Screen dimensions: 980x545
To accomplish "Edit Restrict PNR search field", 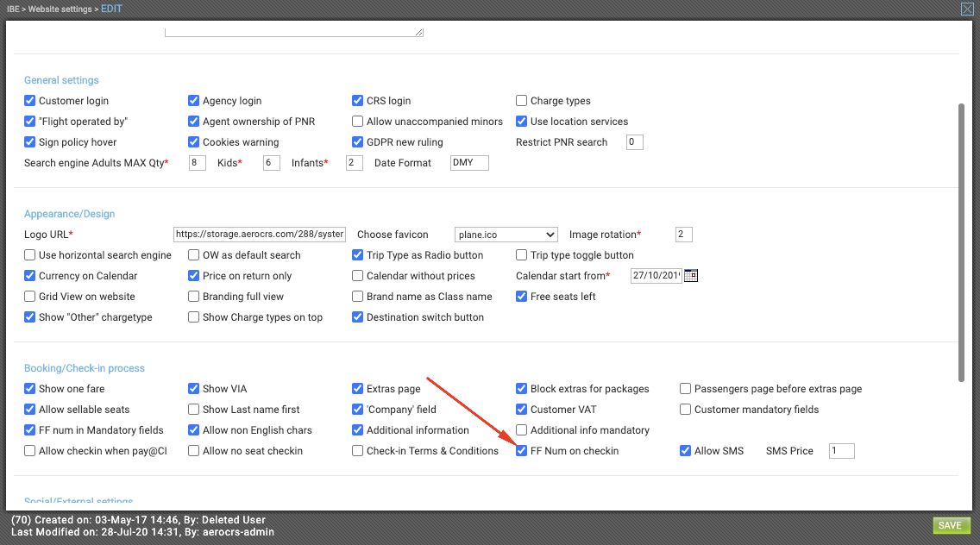I will click(x=634, y=142).
